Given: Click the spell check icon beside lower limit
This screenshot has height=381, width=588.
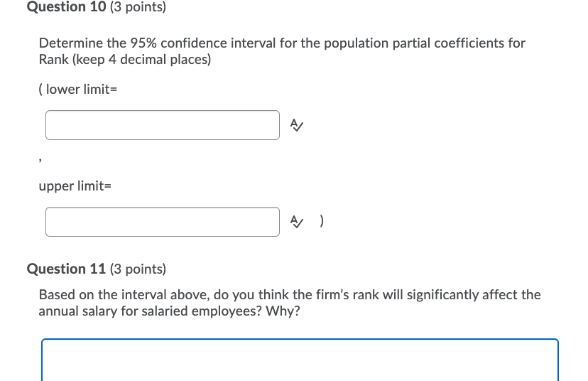Looking at the screenshot, I should [297, 125].
